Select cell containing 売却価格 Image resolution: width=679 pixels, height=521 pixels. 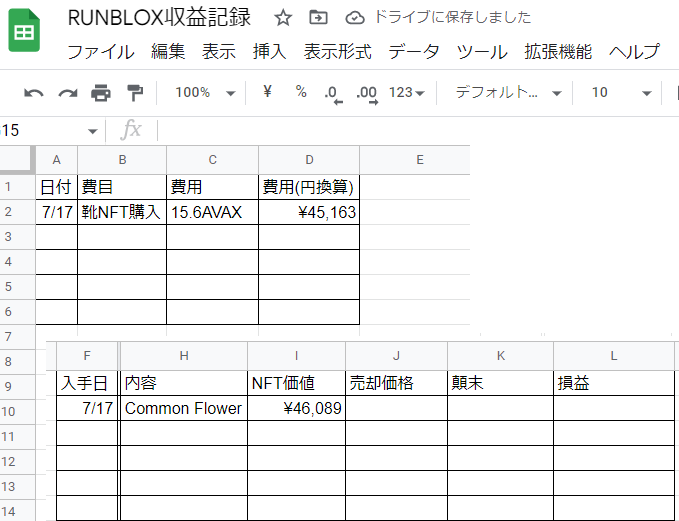(396, 383)
